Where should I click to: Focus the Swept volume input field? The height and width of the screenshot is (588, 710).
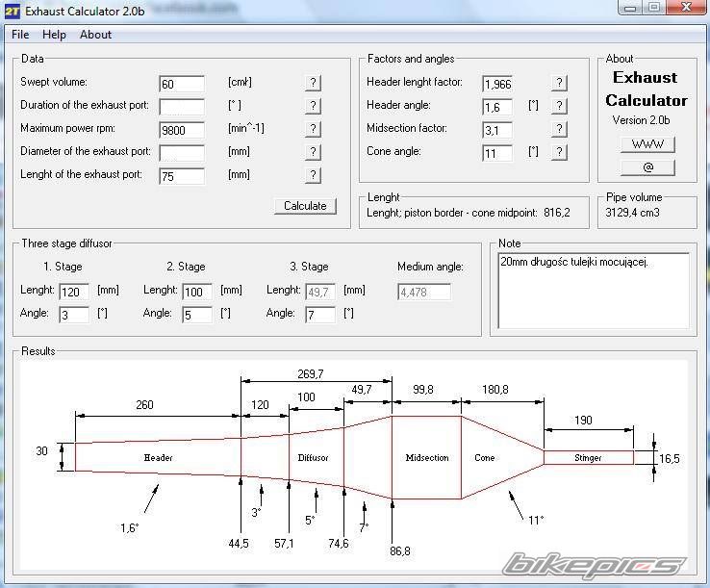point(182,85)
